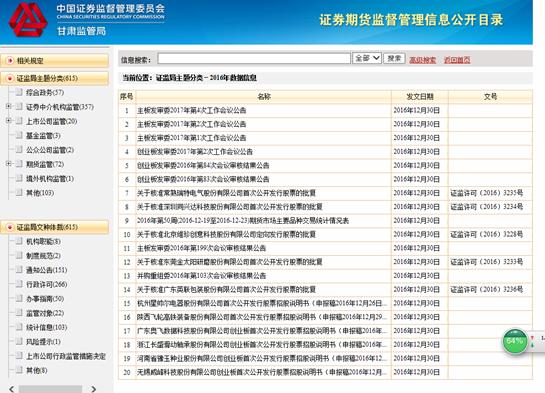Image resolution: width=545 pixels, height=393 pixels.
Task: Open 主板发审委2017年第4次工作会议公告 entry
Action: 192,110
